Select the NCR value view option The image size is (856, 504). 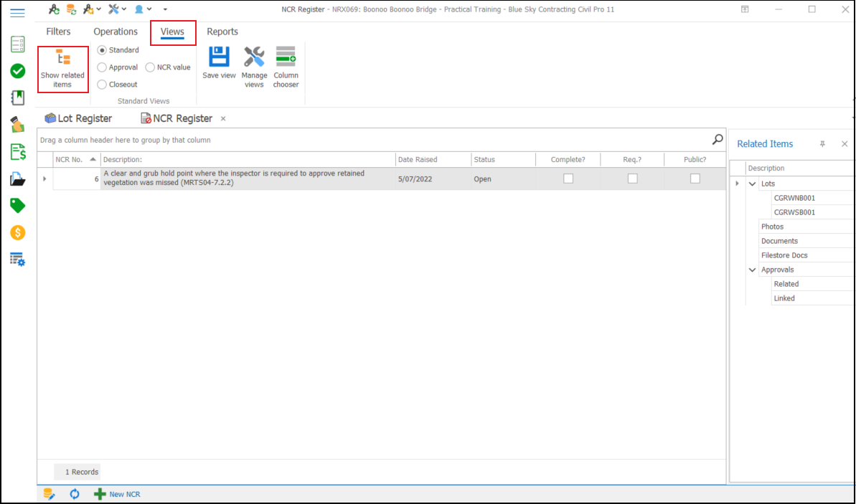pos(150,67)
